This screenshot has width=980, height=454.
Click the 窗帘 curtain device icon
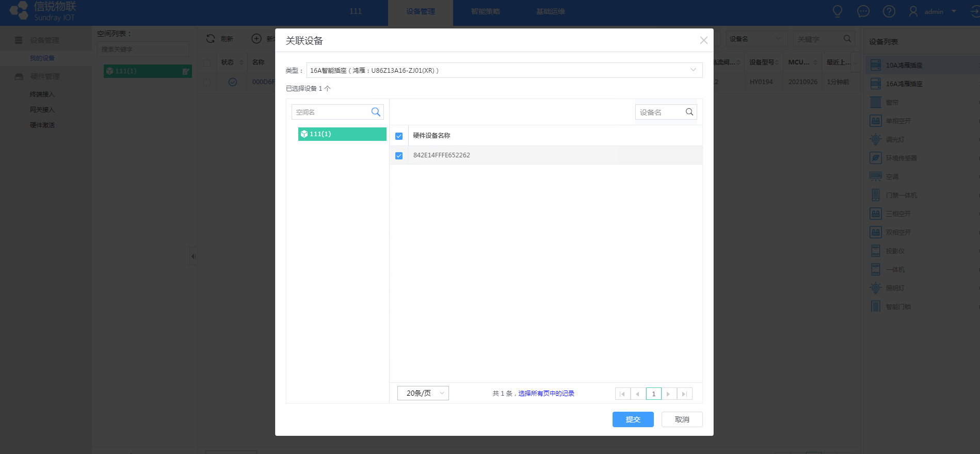876,102
